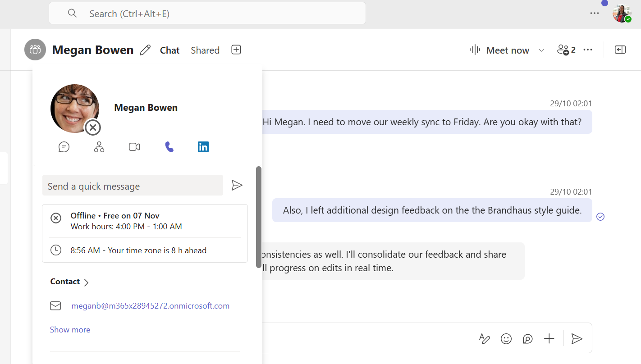
Task: Open more chat options ellipsis
Action: coord(588,50)
